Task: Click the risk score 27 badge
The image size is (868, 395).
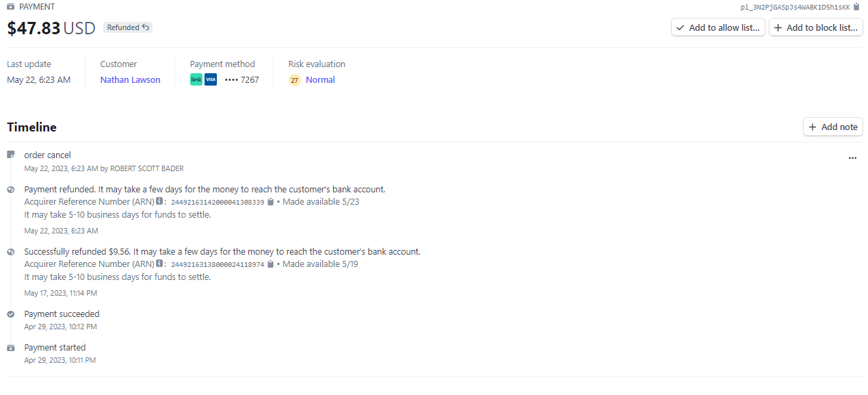Action: click(295, 80)
